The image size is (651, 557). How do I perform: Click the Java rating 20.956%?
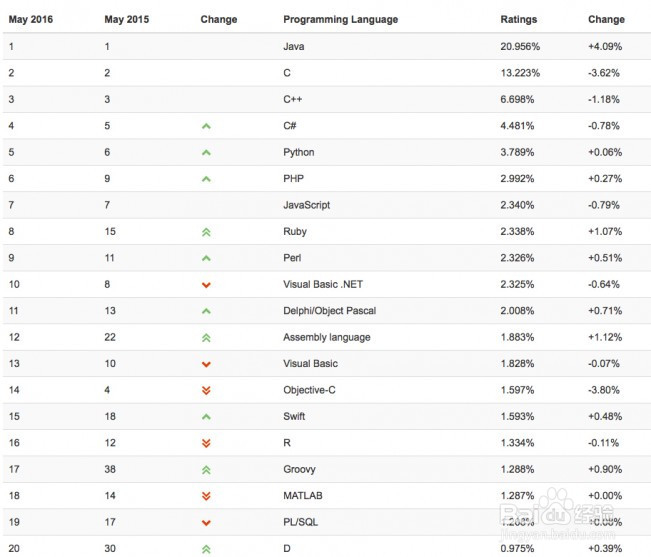pos(519,46)
